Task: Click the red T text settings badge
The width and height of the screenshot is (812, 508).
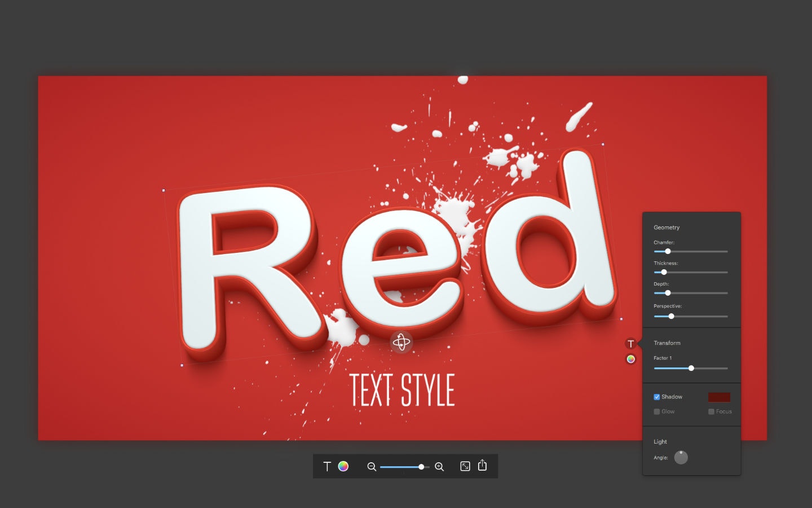Action: click(x=631, y=344)
